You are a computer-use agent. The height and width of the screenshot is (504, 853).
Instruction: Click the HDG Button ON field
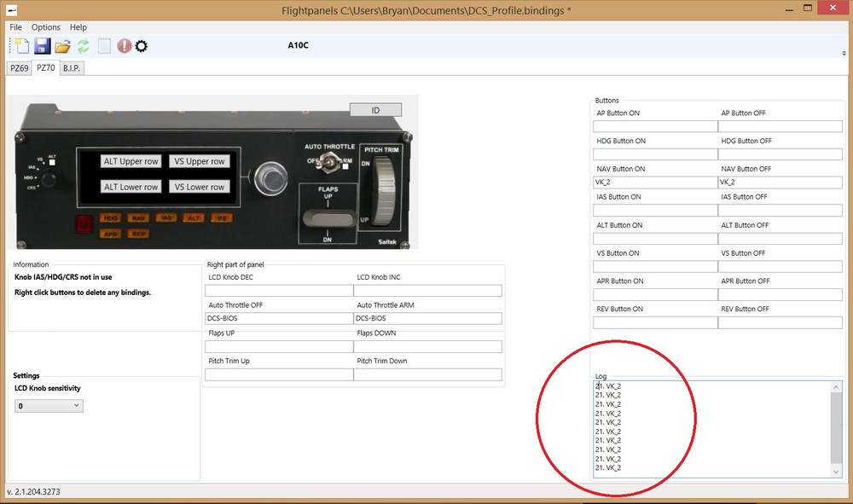tap(655, 154)
